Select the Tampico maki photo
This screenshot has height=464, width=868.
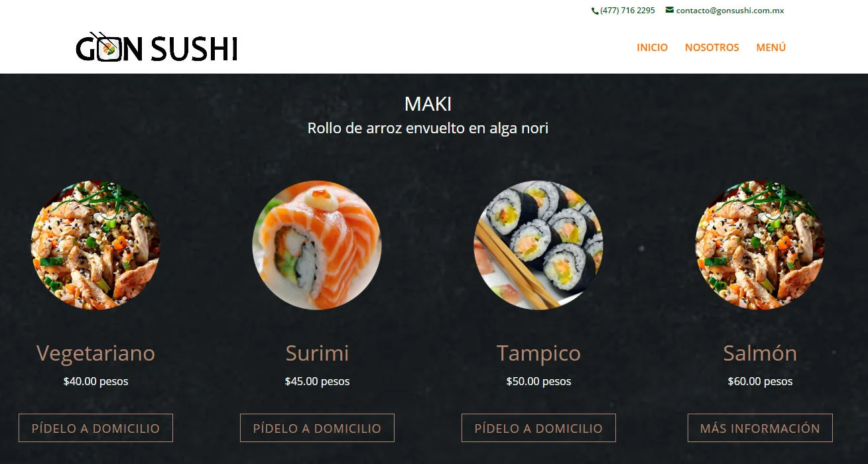pyautogui.click(x=538, y=245)
